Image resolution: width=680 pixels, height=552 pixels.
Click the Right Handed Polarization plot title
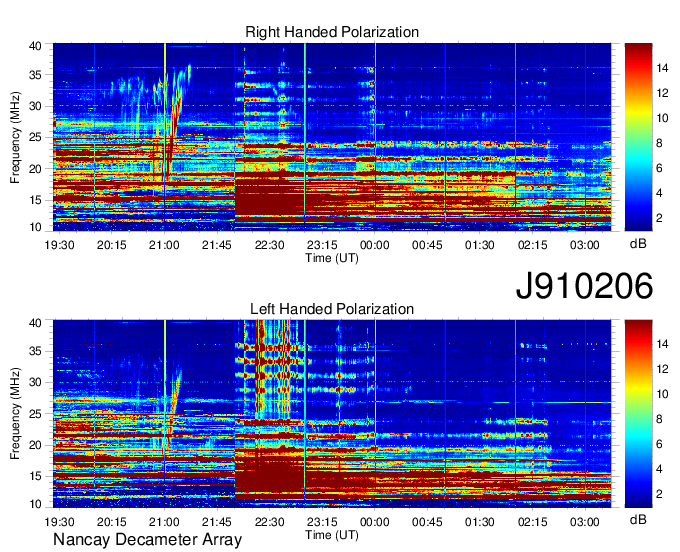pyautogui.click(x=332, y=32)
